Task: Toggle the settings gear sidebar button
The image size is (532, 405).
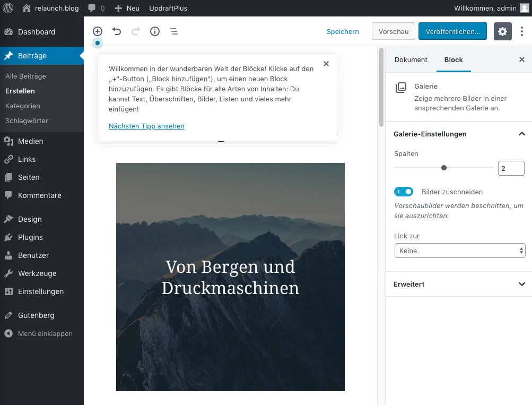Action: [503, 31]
